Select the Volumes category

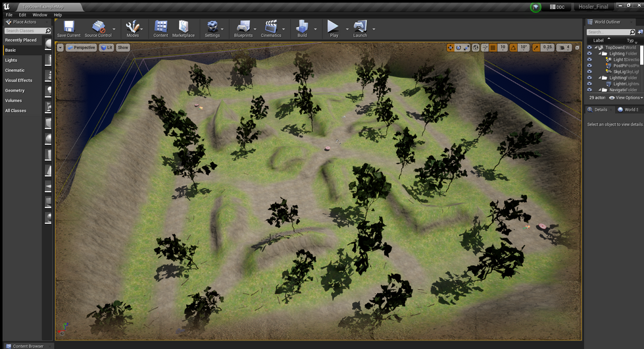pyautogui.click(x=14, y=100)
